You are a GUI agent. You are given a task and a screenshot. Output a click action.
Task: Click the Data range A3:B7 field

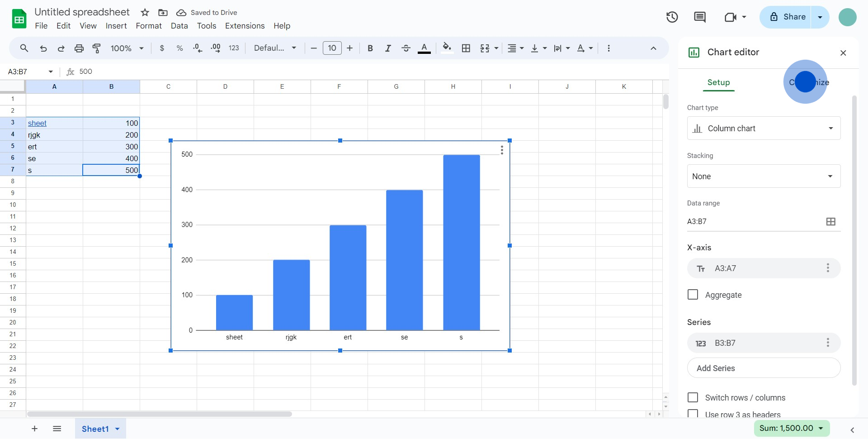point(754,221)
